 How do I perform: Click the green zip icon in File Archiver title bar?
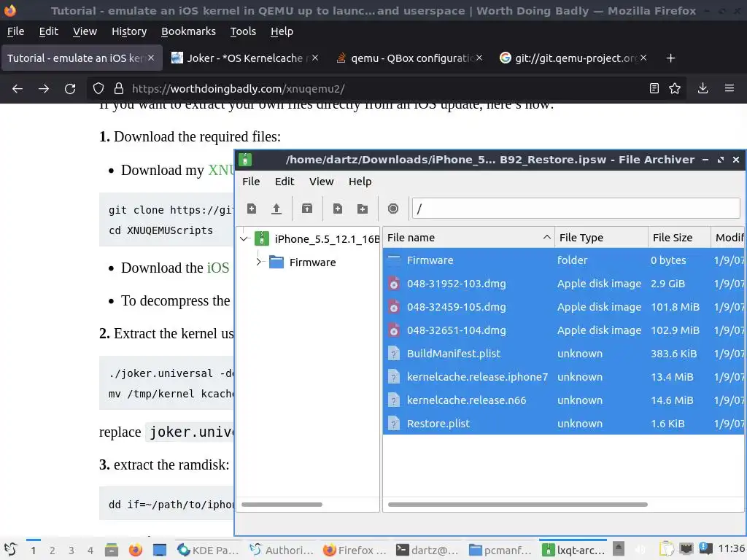pyautogui.click(x=245, y=160)
